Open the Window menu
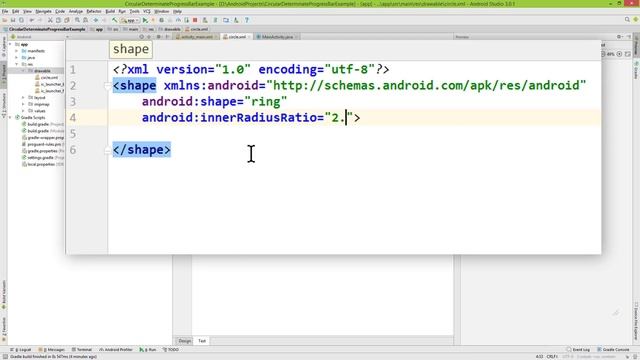The image size is (640, 360). (x=162, y=11)
